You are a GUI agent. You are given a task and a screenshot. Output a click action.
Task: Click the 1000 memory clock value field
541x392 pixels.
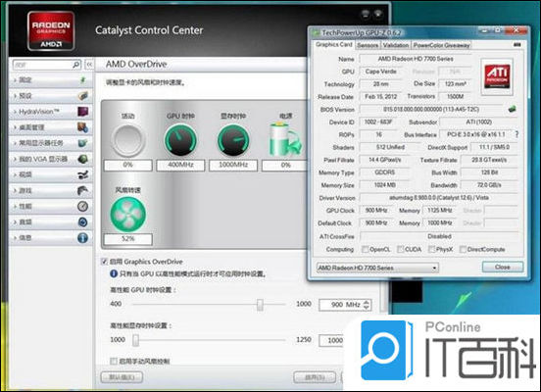331,341
